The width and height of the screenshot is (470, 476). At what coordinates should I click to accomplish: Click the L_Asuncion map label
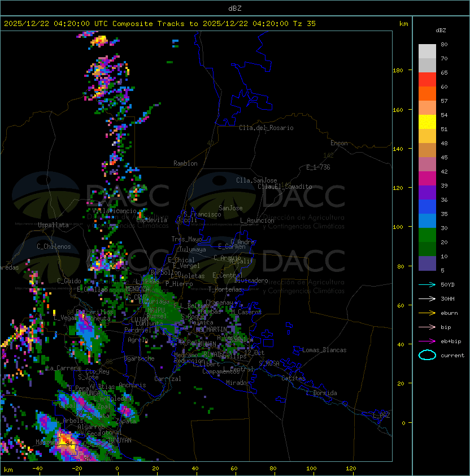(257, 220)
